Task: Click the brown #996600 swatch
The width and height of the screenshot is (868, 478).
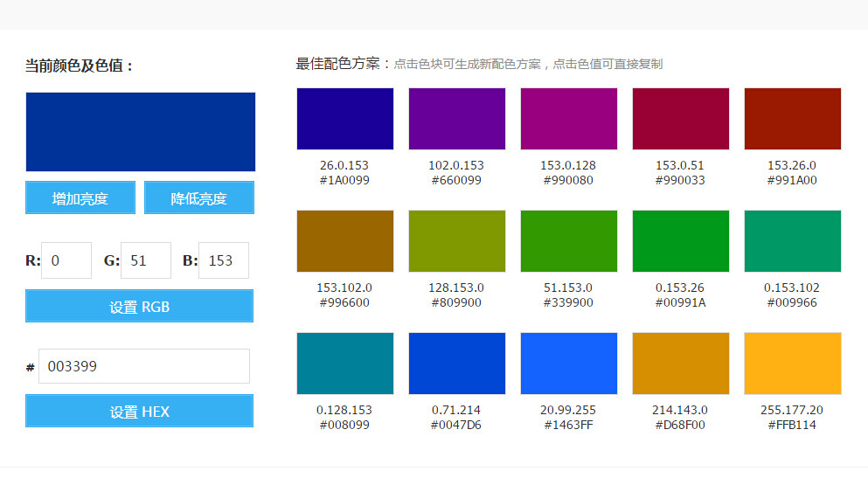Action: pyautogui.click(x=345, y=241)
